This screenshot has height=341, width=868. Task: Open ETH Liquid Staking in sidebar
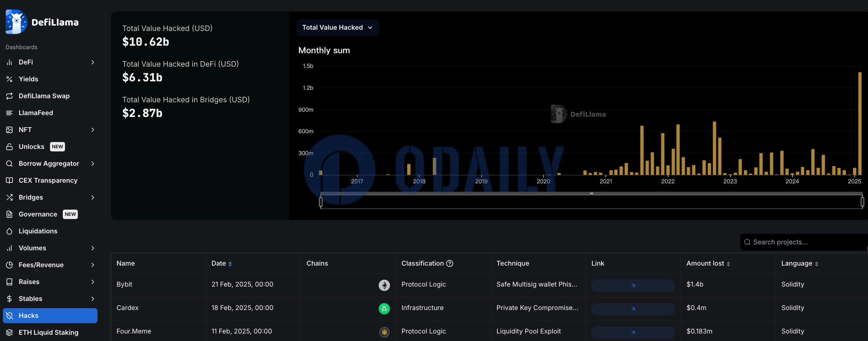click(50, 332)
